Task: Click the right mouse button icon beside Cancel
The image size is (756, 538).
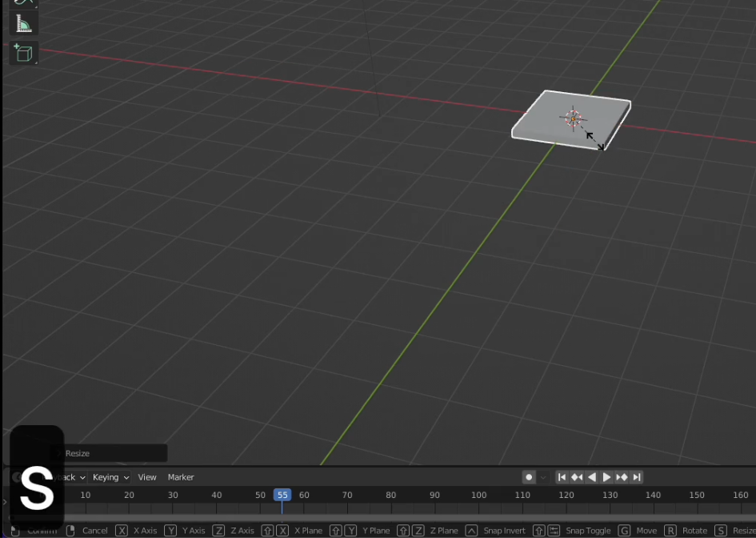Action: point(70,531)
